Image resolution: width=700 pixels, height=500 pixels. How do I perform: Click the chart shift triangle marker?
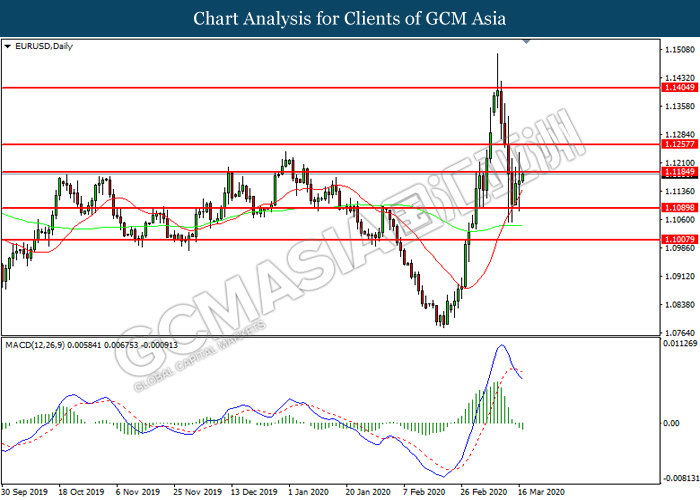point(526,42)
